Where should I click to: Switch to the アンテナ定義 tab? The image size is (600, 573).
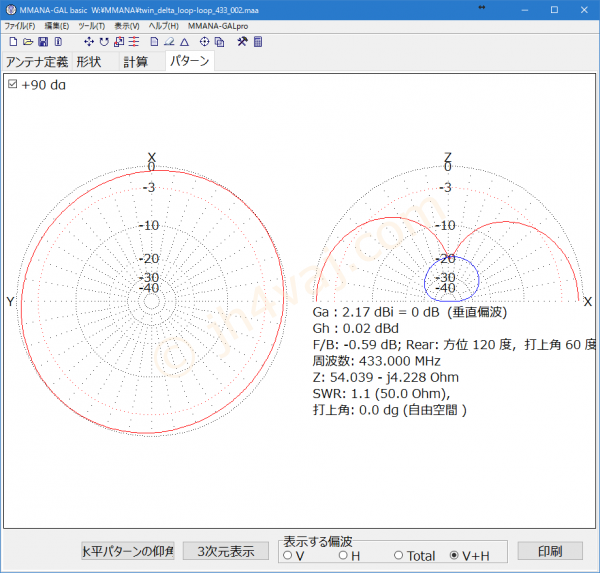[37, 62]
